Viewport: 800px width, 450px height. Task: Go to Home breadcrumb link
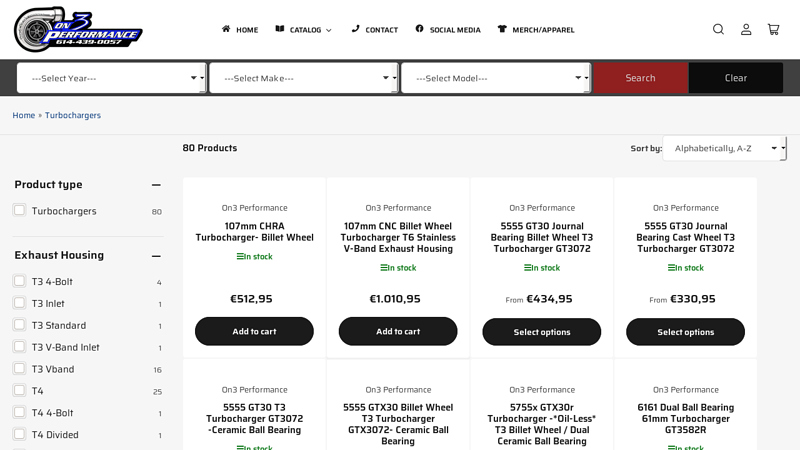(x=23, y=115)
